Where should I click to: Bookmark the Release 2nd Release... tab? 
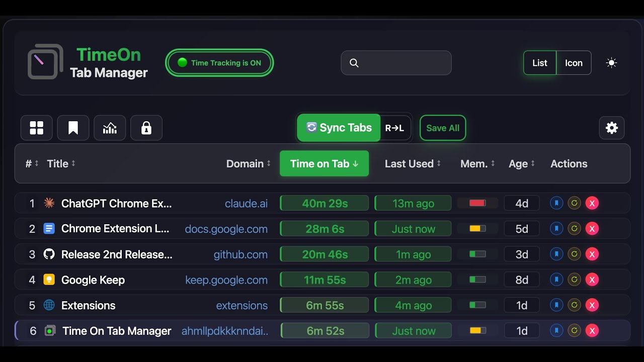556,254
